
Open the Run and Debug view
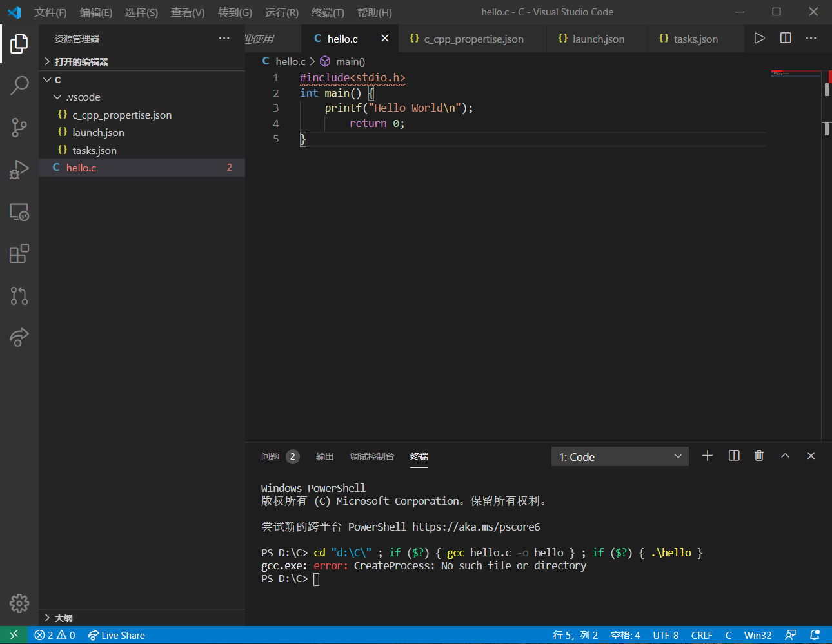(x=19, y=170)
